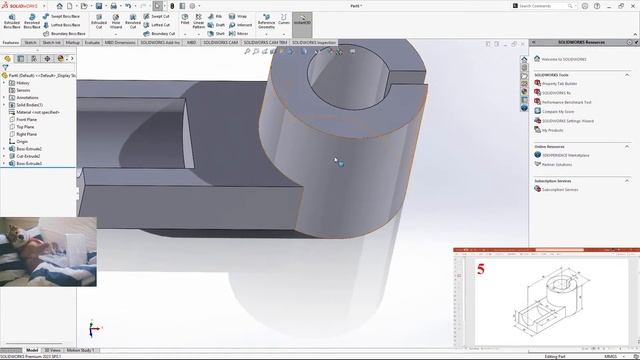Image resolution: width=640 pixels, height=360 pixels.
Task: Choose the Lofted Boss/Base tool
Action: coord(61,25)
